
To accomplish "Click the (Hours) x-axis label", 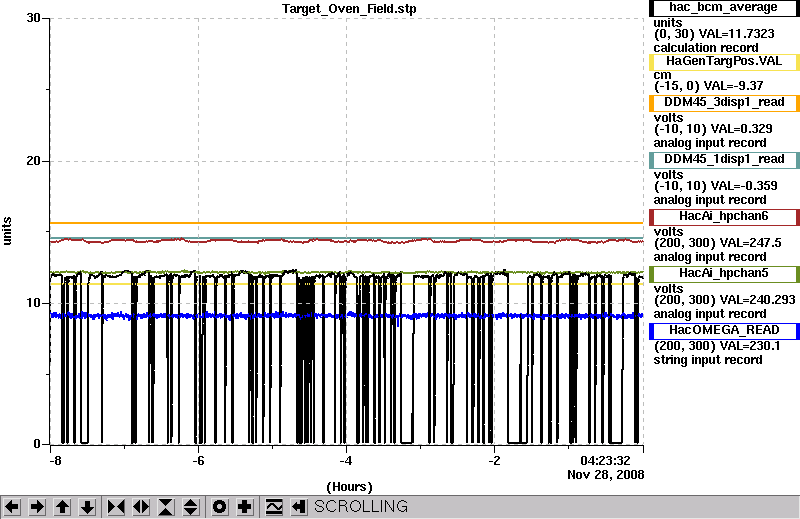I will (x=349, y=487).
